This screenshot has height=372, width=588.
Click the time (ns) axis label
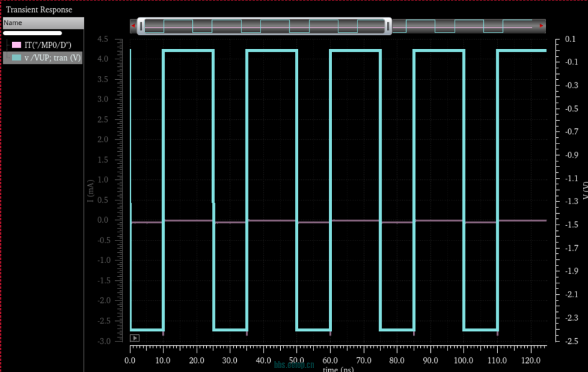point(338,369)
